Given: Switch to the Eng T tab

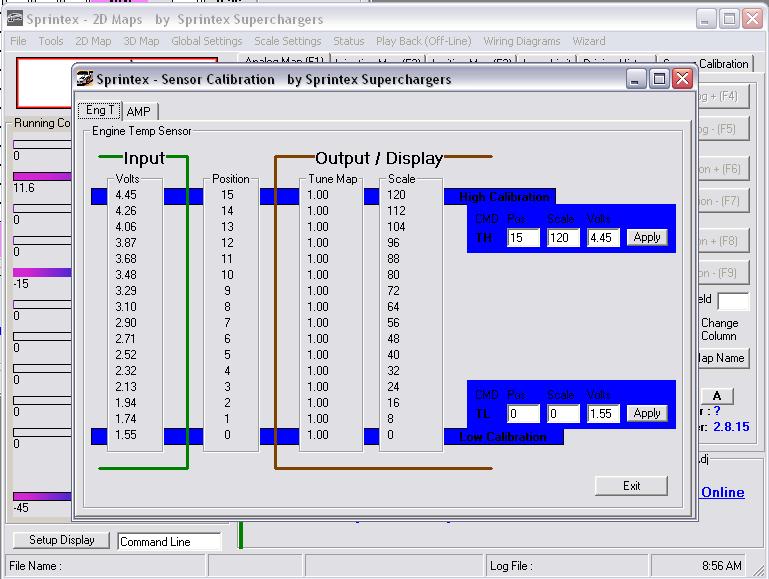Looking at the screenshot, I should (x=100, y=110).
